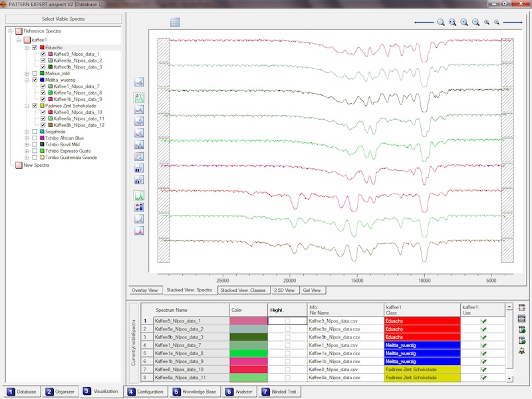
Task: Toggle Highl. checkbox for Kaffee9a_NIpos_data_2 row
Action: [x=287, y=329]
